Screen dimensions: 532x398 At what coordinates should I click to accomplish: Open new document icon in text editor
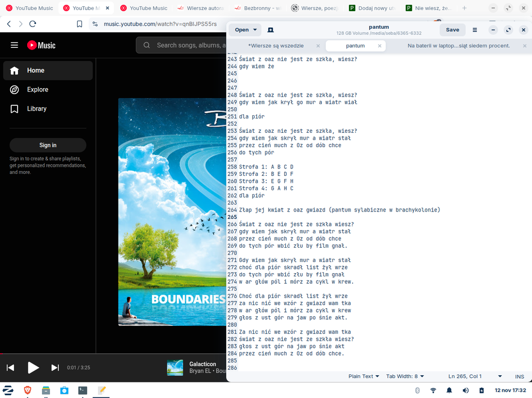(270, 30)
